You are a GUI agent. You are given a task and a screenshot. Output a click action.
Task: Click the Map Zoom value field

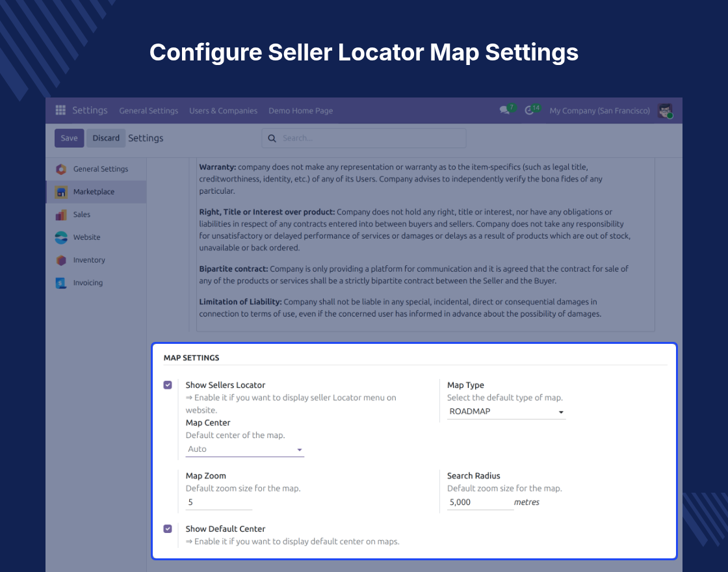pyautogui.click(x=218, y=502)
